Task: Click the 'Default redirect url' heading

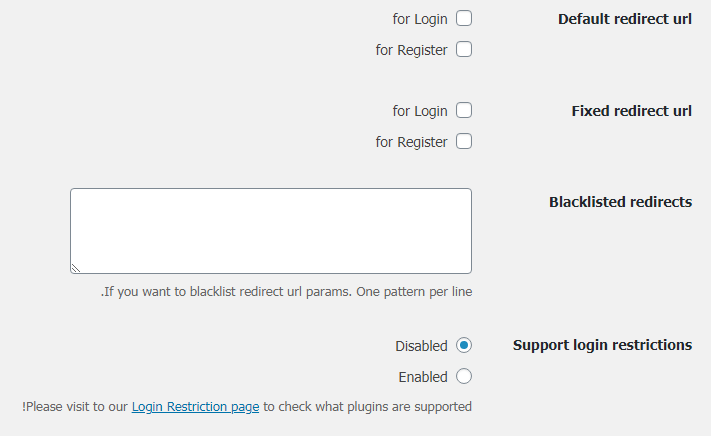Action: pyautogui.click(x=624, y=19)
